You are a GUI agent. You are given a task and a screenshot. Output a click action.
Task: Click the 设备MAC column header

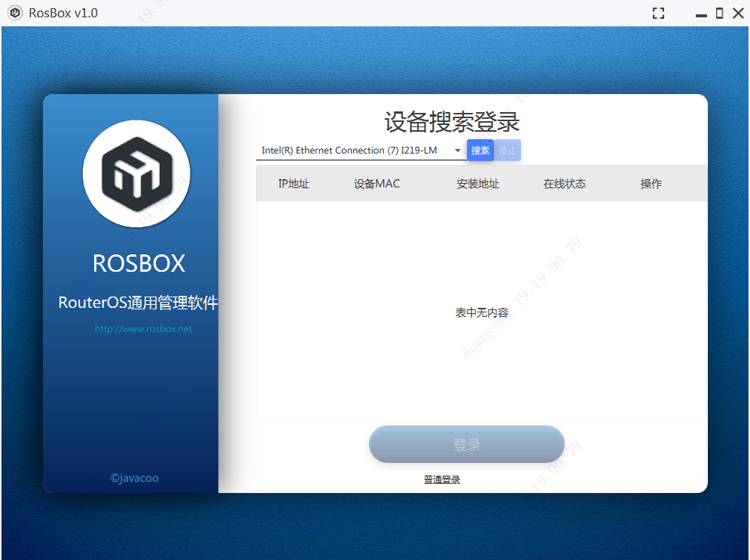(x=377, y=184)
